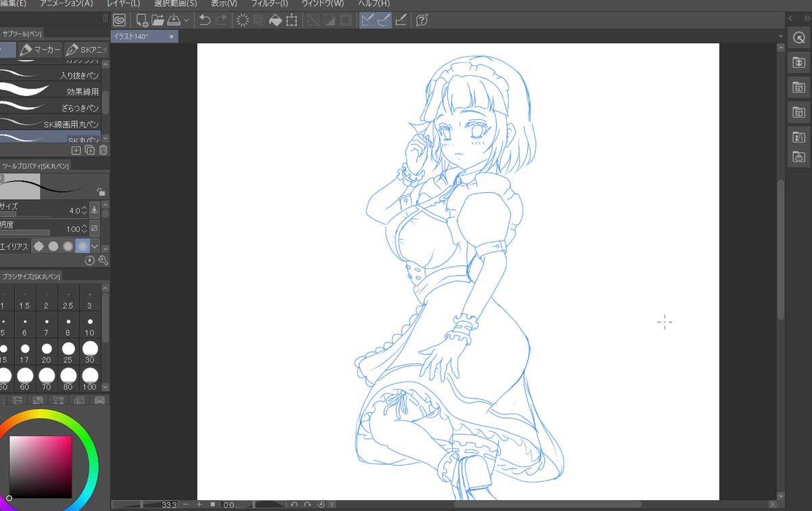Select anti-aliasing Weak option
The width and height of the screenshot is (812, 511).
53,246
